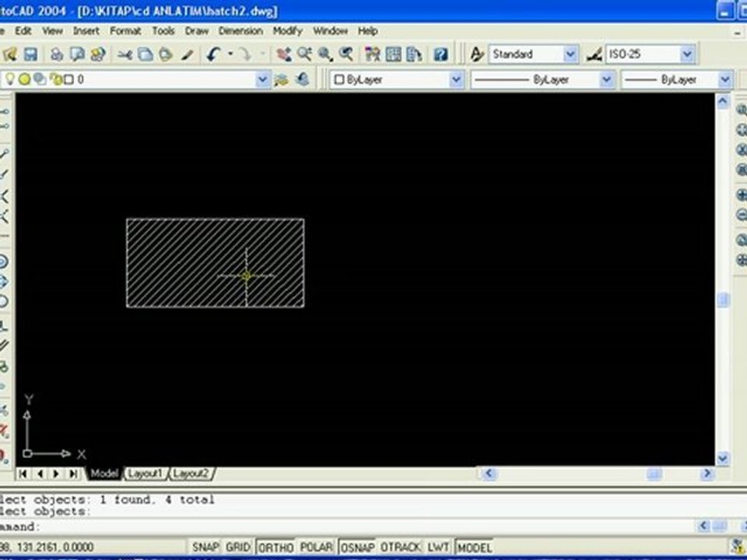Open the Dimension menu
This screenshot has height=560, width=747.
(240, 31)
